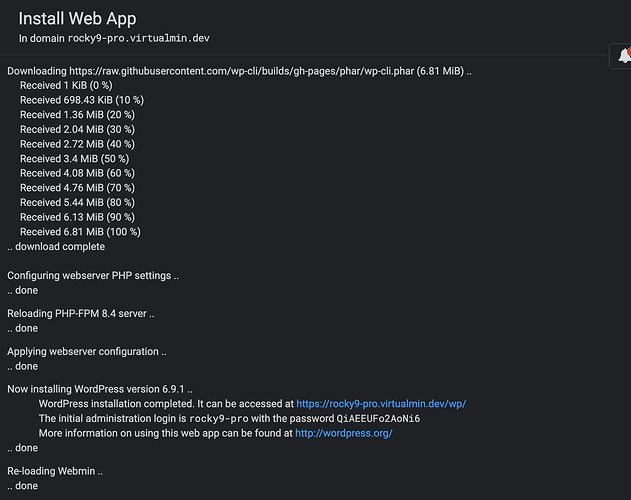Click the Received 3.4 MiB (50 %) line
Screen dimensions: 631x500
click(x=76, y=158)
